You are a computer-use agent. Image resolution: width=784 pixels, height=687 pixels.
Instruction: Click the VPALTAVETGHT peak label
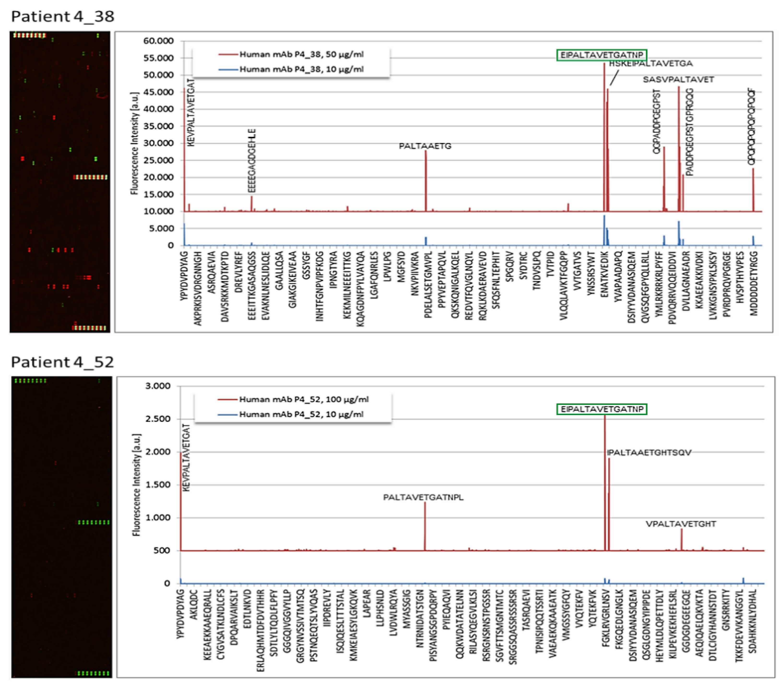[681, 524]
